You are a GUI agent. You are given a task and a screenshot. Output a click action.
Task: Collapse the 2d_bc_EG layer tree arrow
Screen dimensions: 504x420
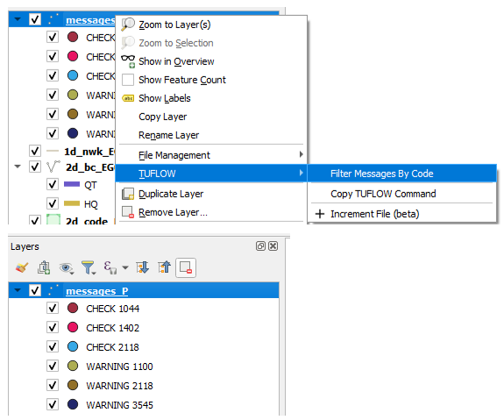[18, 167]
